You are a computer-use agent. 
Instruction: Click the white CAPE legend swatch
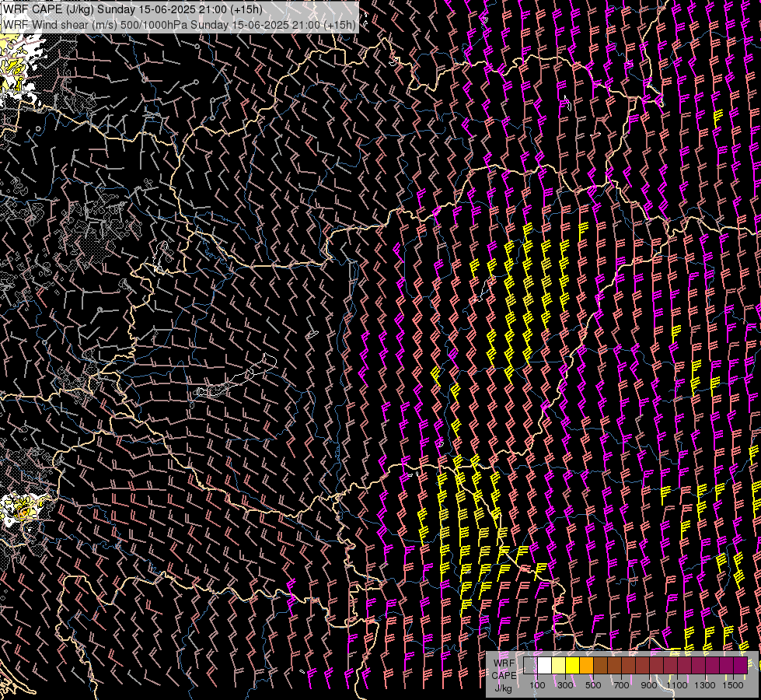545,666
